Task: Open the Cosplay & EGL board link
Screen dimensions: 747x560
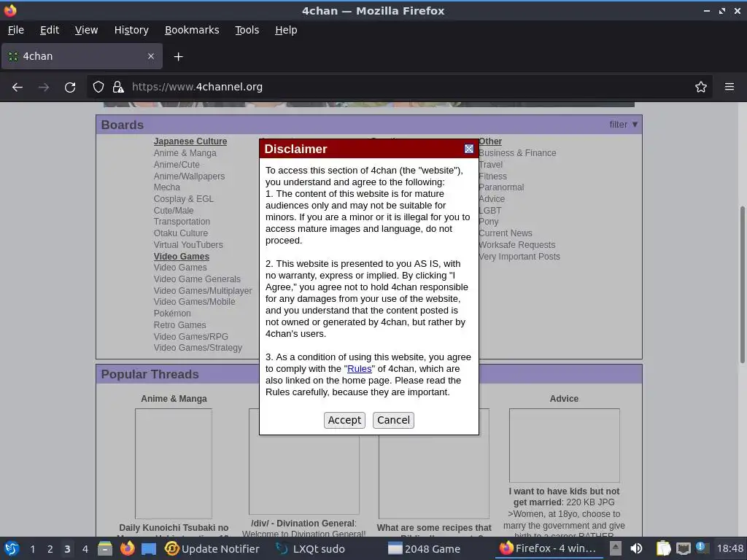Action: 183,198
